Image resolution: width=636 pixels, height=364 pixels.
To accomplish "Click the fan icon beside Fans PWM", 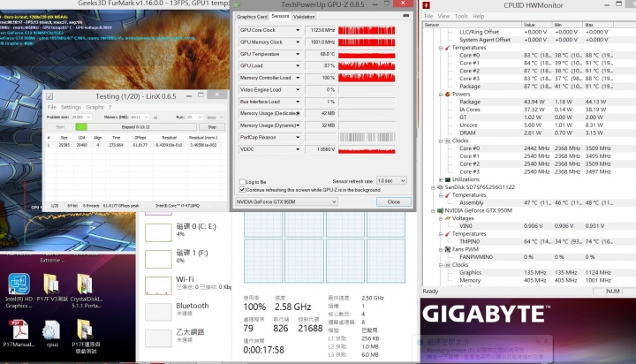I will point(448,249).
